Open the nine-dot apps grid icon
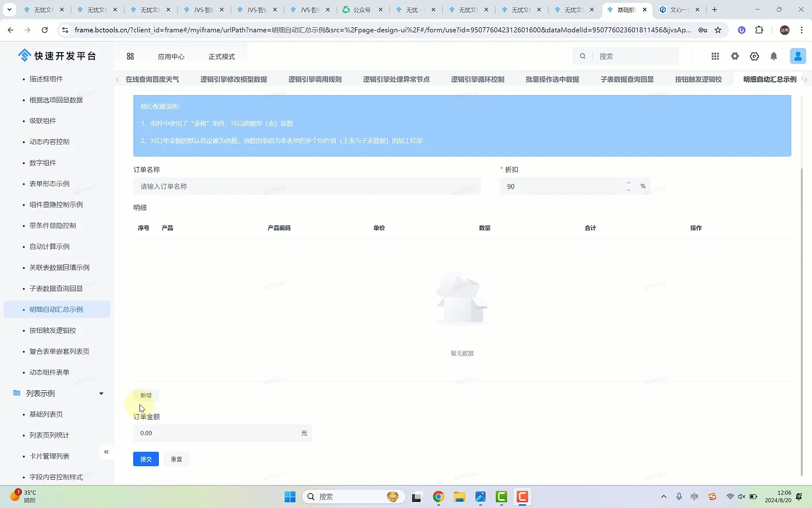The width and height of the screenshot is (812, 508). click(715, 56)
